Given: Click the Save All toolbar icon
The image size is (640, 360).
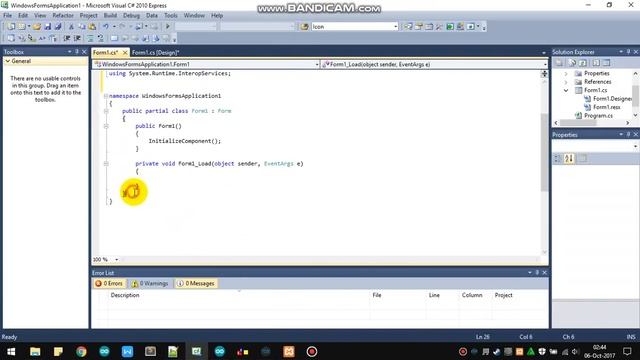Looking at the screenshot, I should point(58,27).
